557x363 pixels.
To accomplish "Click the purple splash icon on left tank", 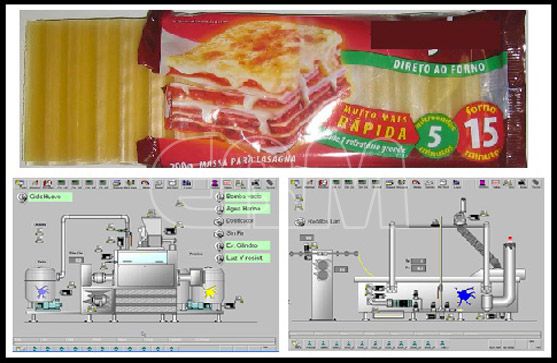I will (x=43, y=292).
